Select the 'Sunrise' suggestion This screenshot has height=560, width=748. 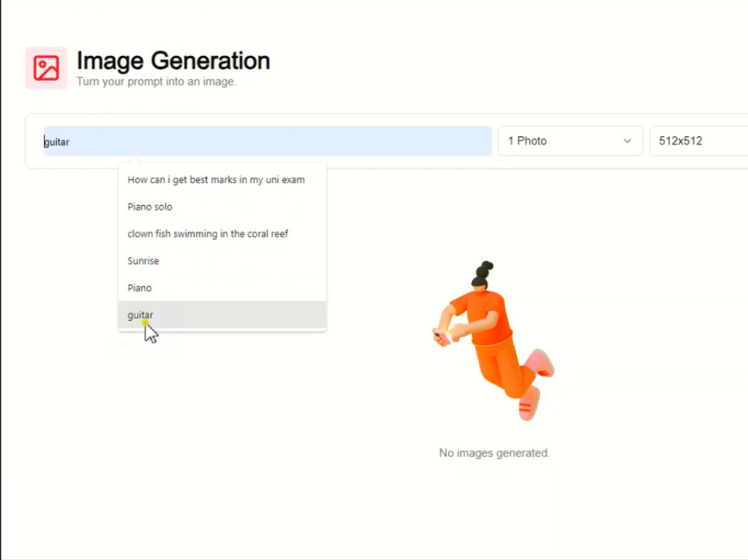222,261
